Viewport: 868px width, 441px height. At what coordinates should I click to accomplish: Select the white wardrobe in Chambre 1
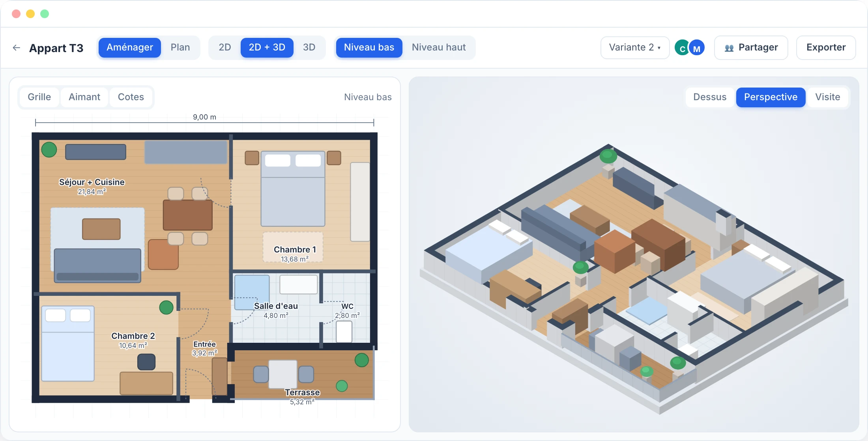(x=360, y=202)
